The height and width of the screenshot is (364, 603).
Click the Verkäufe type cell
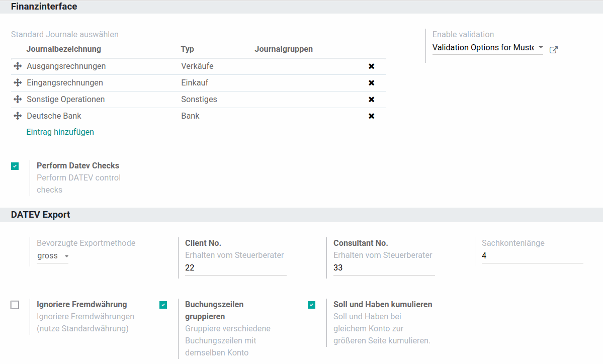click(197, 66)
